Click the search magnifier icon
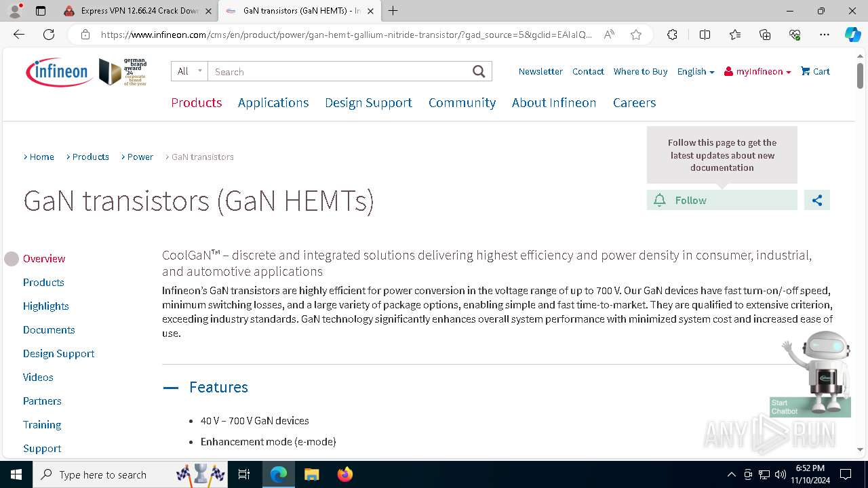 pyautogui.click(x=479, y=71)
